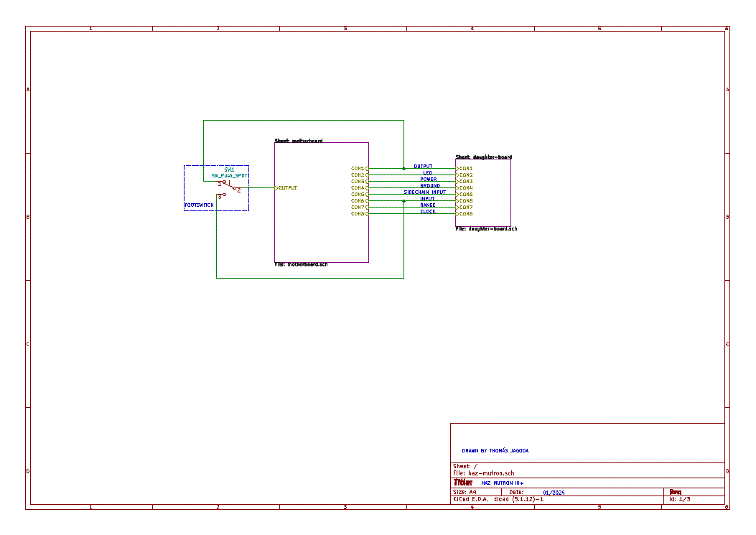Click the SW1 reference label

(229, 169)
